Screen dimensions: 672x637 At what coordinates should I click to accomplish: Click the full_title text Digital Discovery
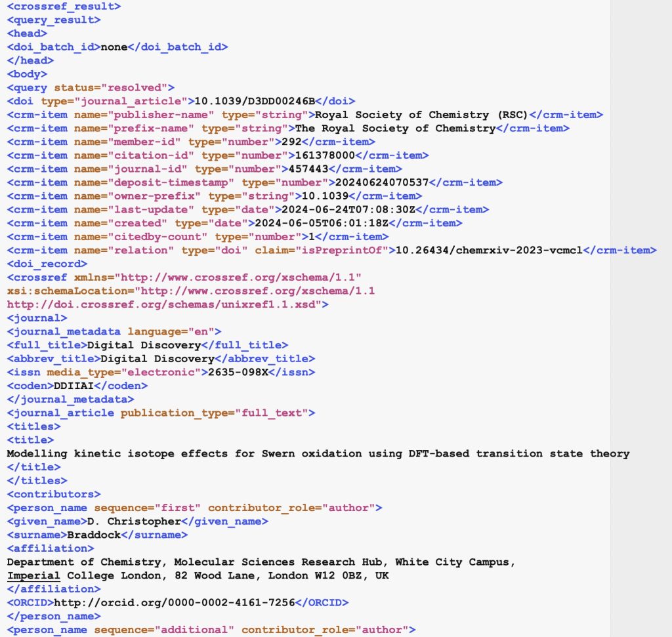(x=144, y=345)
